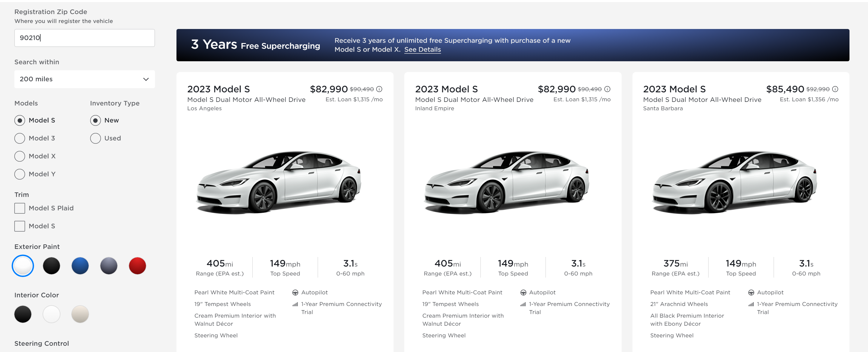Select the cream interior color swatch
The width and height of the screenshot is (868, 352).
80,314
